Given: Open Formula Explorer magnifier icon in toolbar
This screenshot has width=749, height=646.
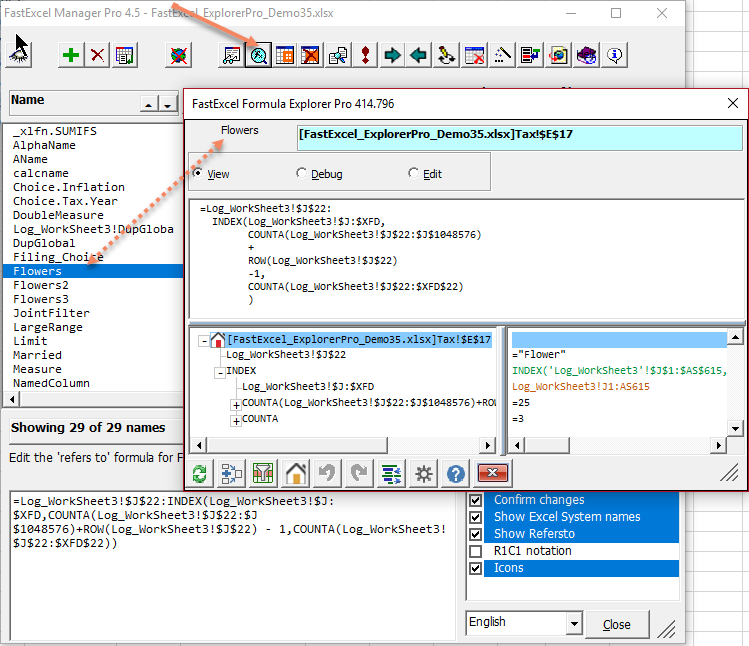Looking at the screenshot, I should pyautogui.click(x=258, y=55).
